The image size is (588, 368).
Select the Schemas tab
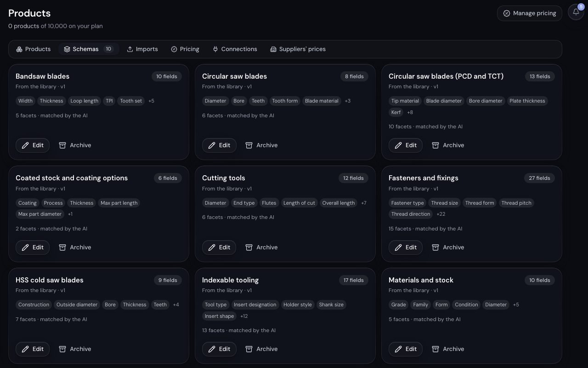[x=88, y=49]
